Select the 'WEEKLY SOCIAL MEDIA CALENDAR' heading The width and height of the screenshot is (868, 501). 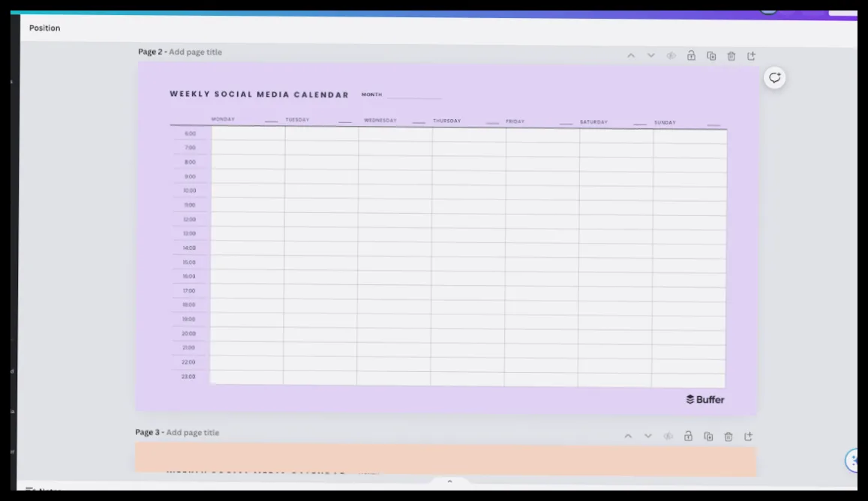(259, 94)
